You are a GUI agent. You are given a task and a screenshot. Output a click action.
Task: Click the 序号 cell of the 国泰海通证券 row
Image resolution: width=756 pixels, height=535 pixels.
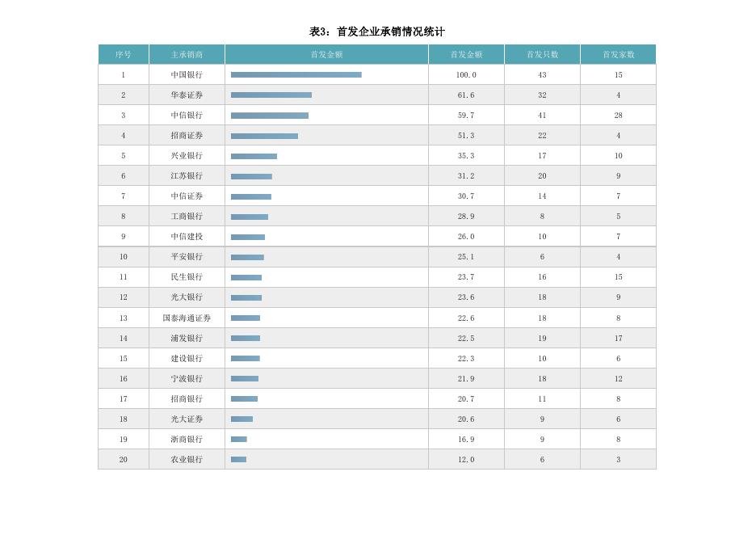(x=124, y=318)
